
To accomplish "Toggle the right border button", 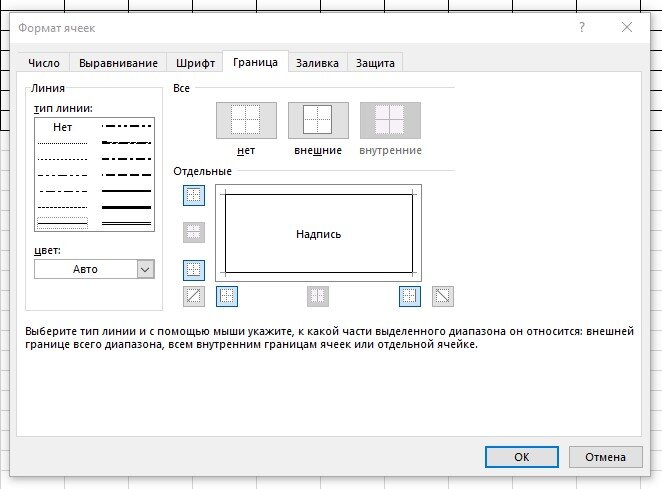I will (410, 296).
